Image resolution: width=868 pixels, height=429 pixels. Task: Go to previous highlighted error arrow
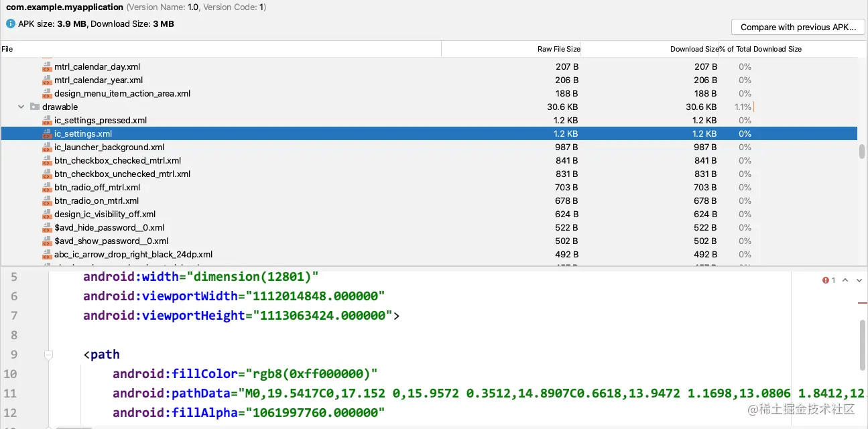click(x=845, y=280)
